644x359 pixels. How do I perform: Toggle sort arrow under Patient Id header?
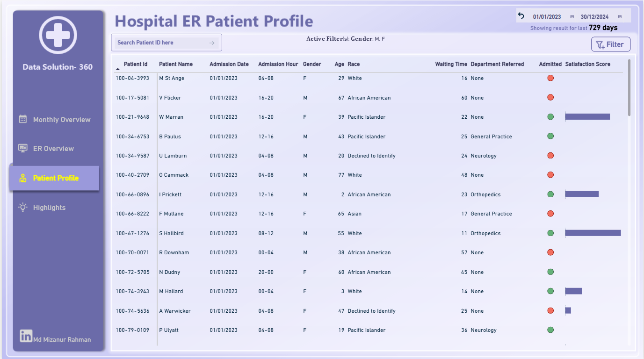point(118,69)
